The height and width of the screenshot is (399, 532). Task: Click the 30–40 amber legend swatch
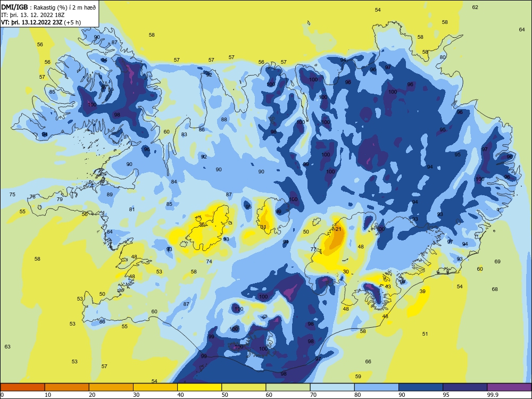155,387
